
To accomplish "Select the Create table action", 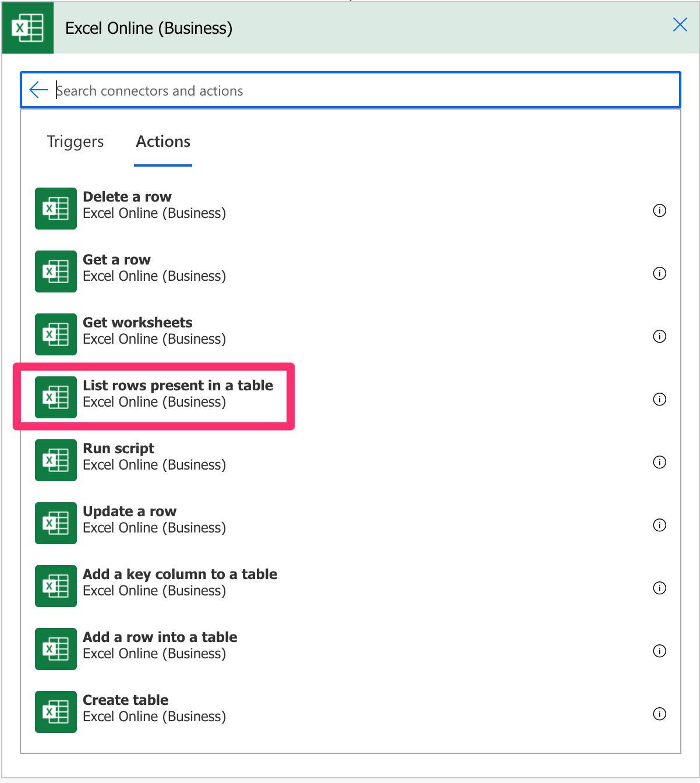I will click(x=126, y=707).
